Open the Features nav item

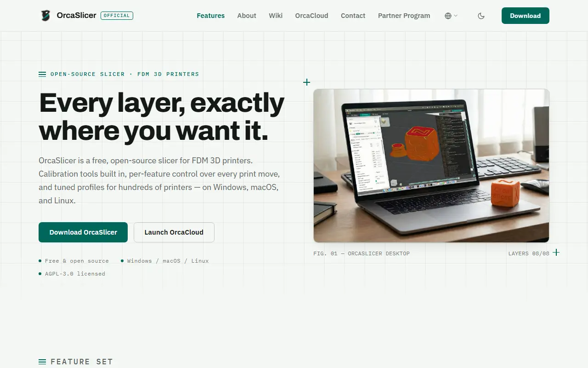pos(210,16)
